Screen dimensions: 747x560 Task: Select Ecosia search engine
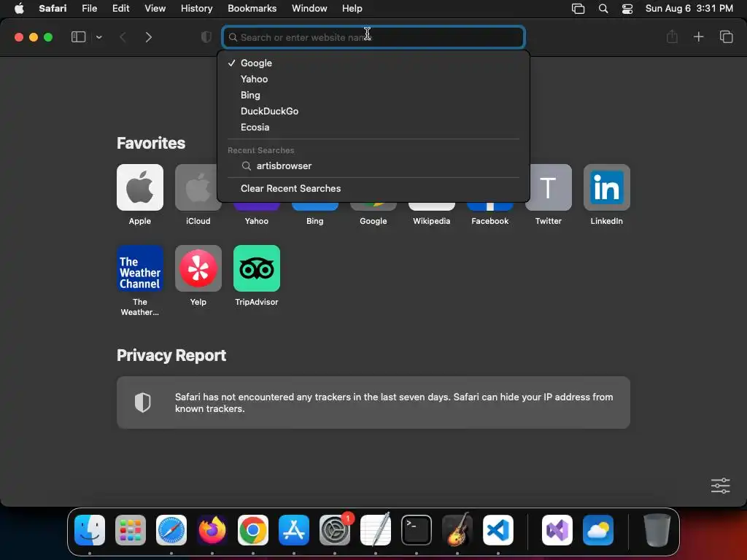(x=373, y=127)
